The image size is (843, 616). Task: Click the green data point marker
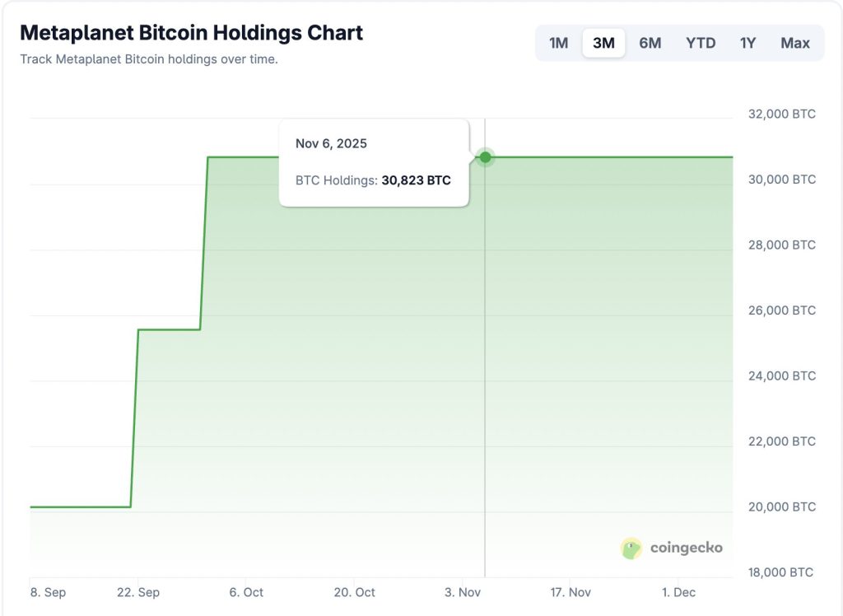(485, 157)
